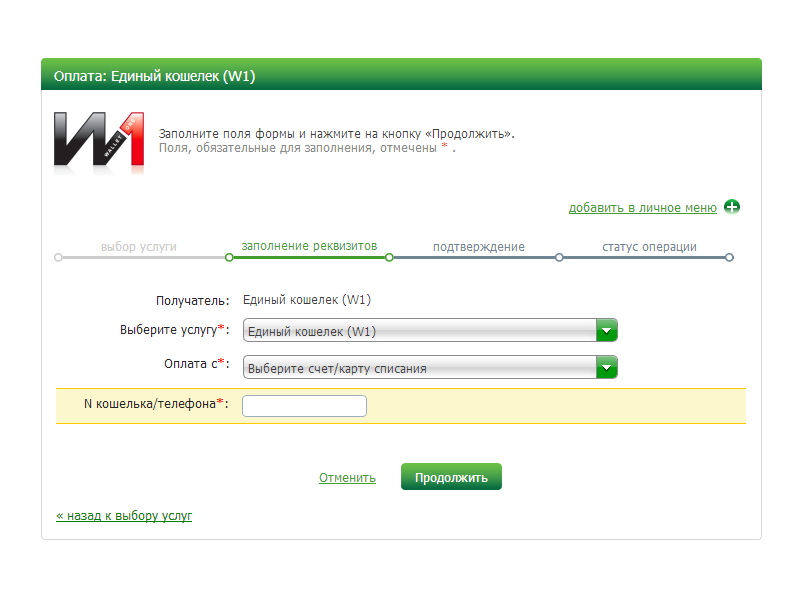This screenshot has width=800, height=600.
Task: Go back via '« назад к выбору услуг'
Action: 124,515
